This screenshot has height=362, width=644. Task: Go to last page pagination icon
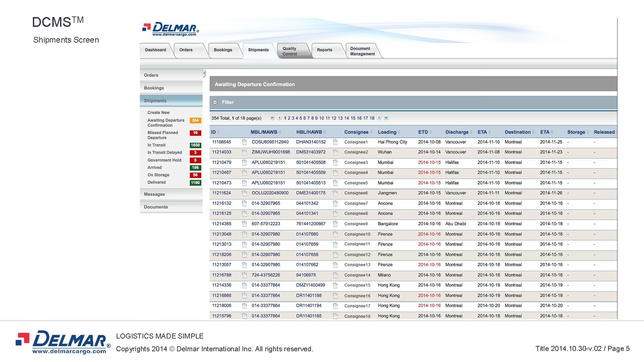tap(386, 118)
